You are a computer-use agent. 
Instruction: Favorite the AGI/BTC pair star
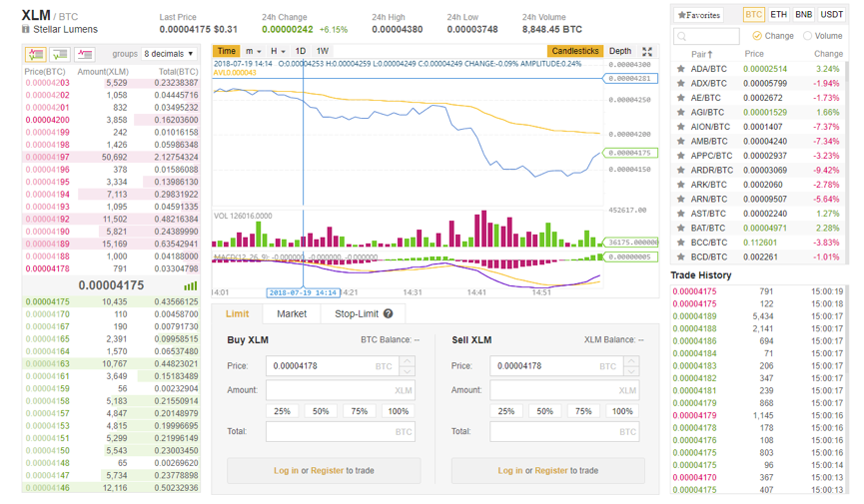681,113
